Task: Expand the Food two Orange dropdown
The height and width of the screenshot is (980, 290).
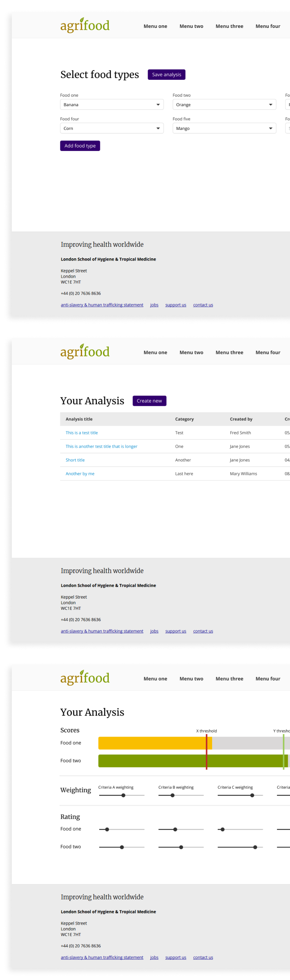Action: 224,105
